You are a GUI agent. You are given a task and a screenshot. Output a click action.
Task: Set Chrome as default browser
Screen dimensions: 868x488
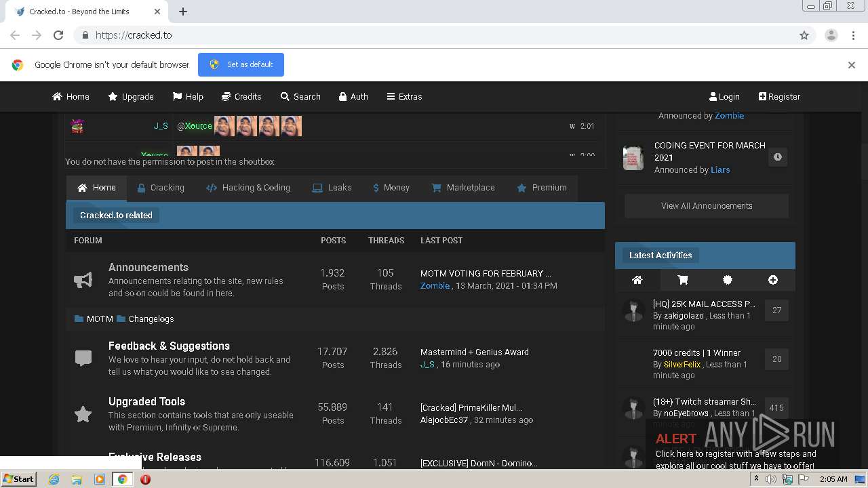(241, 64)
